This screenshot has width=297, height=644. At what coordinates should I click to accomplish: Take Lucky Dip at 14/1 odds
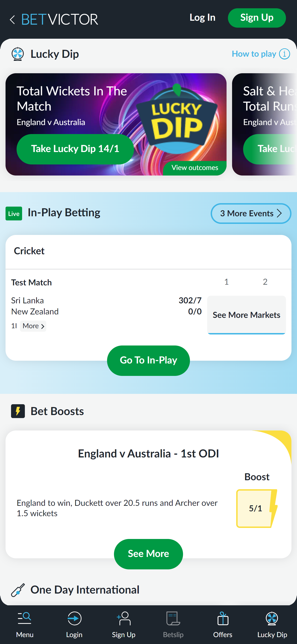[75, 149]
